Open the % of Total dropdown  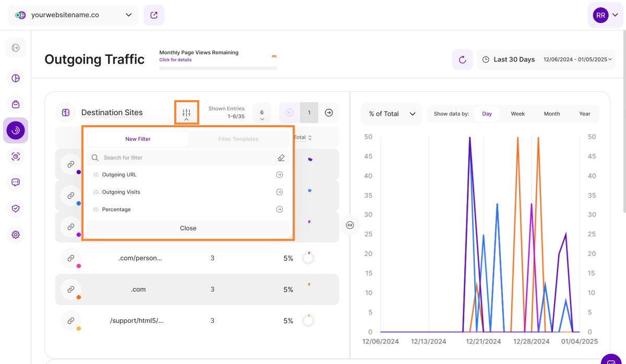(x=391, y=114)
